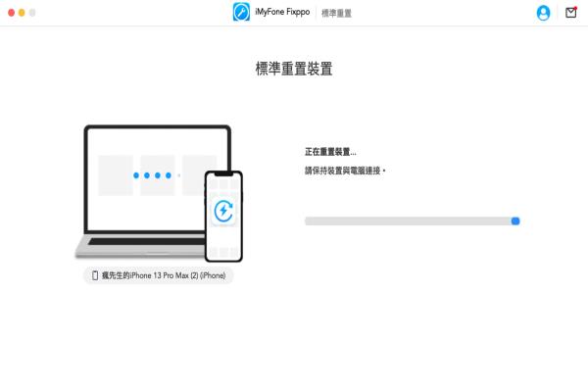Viewport: 588px width, 392px height.
Task: Minimize the window with the yellow button
Action: 22,13
